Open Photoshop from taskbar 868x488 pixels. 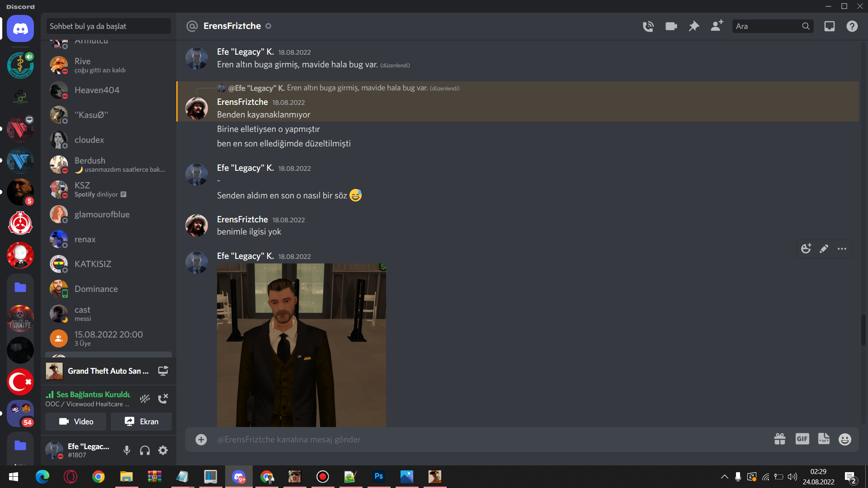(x=379, y=477)
